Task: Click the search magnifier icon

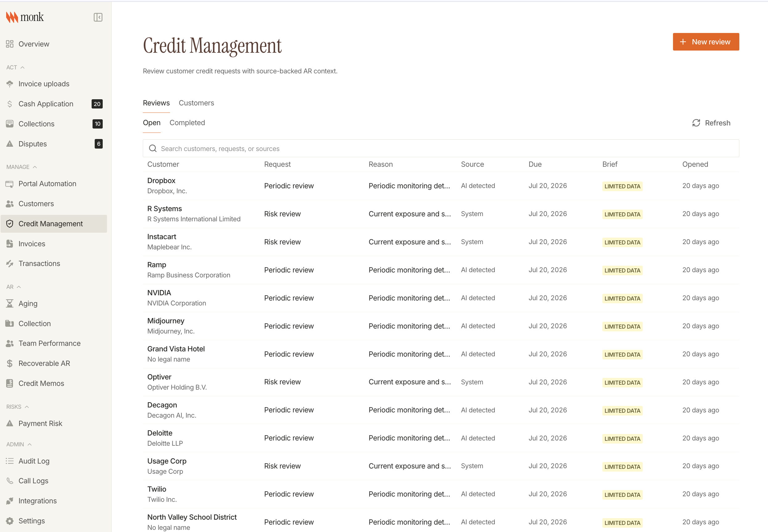Action: click(x=153, y=148)
